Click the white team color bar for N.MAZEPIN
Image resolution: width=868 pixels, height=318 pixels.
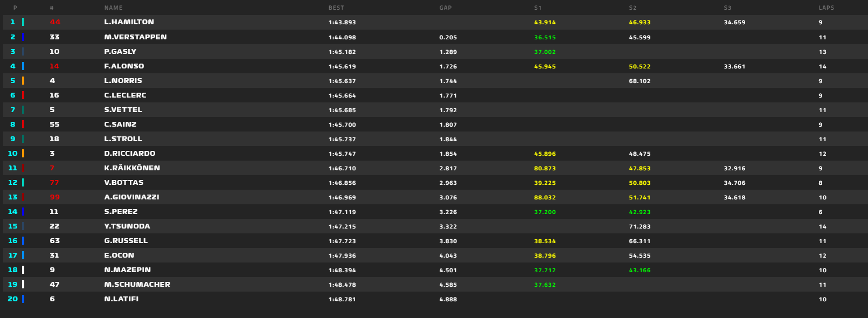(23, 270)
